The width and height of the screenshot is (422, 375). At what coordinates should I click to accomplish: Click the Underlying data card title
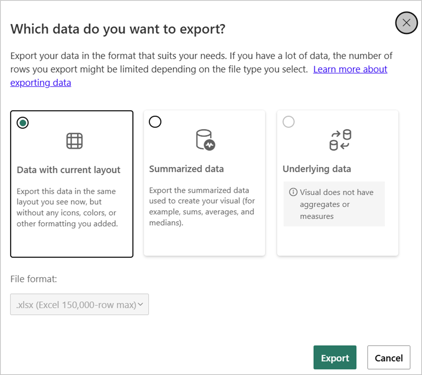317,169
